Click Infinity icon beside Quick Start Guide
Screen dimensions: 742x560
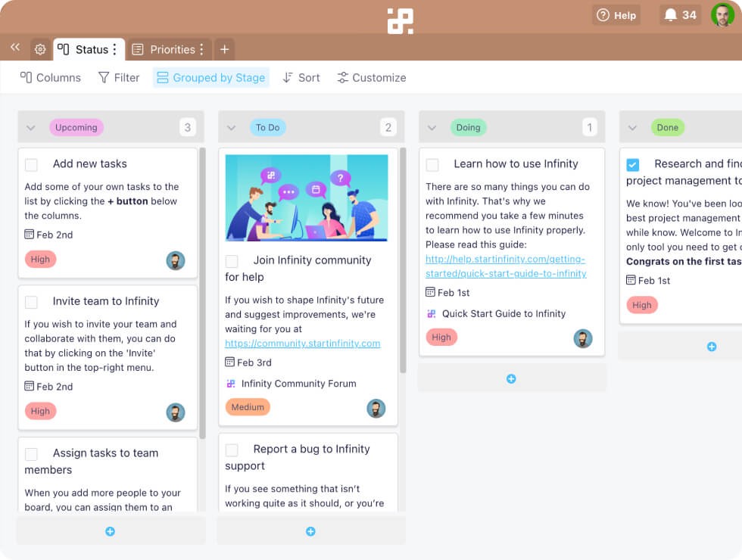click(432, 313)
